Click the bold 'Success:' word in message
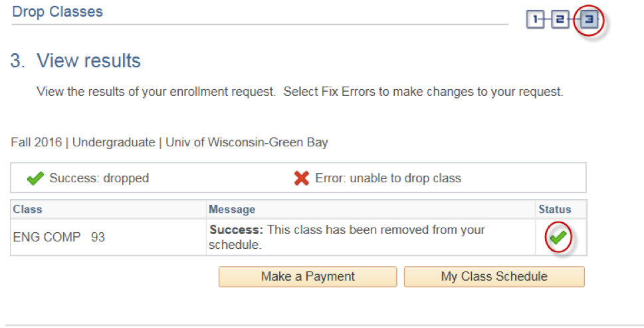 236,230
